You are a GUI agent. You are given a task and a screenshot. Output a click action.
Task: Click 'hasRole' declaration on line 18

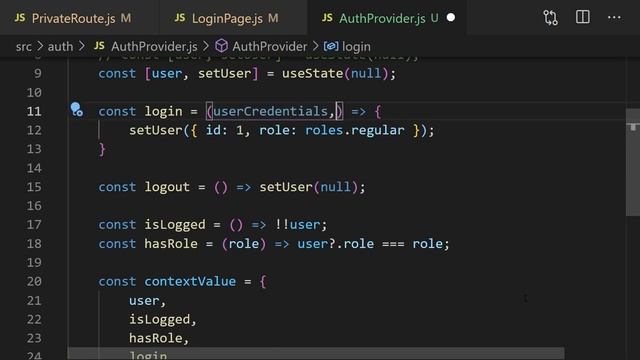[x=171, y=244]
